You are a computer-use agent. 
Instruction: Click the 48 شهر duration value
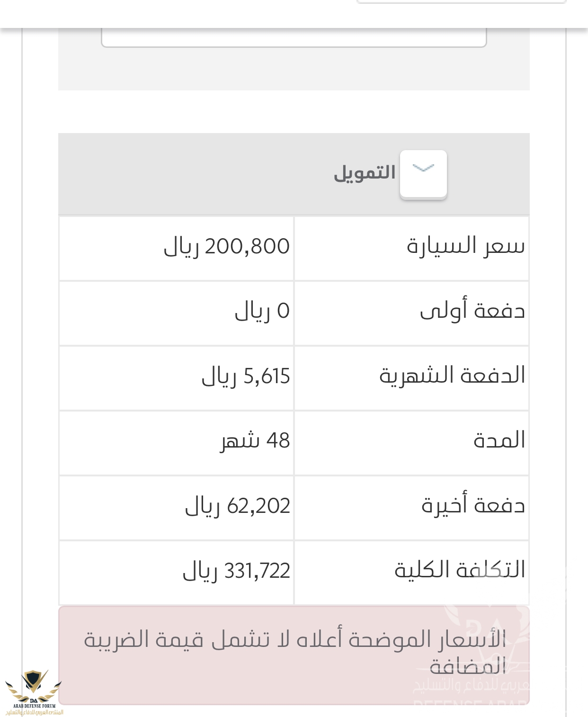(255, 441)
